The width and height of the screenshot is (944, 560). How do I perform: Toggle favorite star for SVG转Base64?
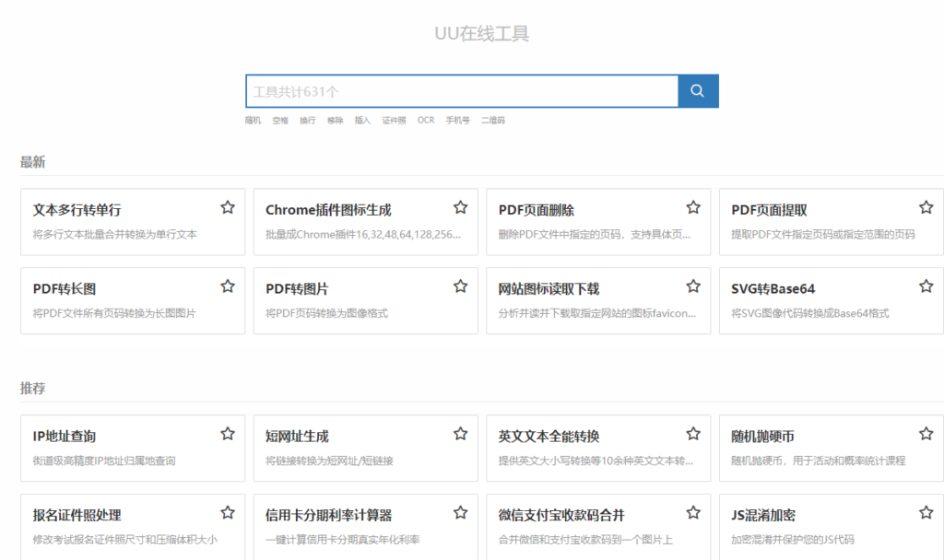[926, 286]
